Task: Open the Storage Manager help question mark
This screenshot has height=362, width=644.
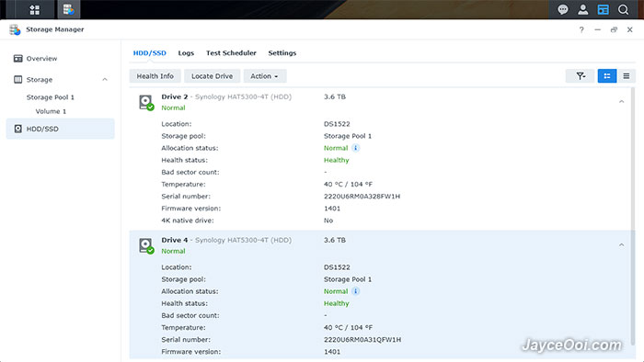Action: (x=581, y=29)
